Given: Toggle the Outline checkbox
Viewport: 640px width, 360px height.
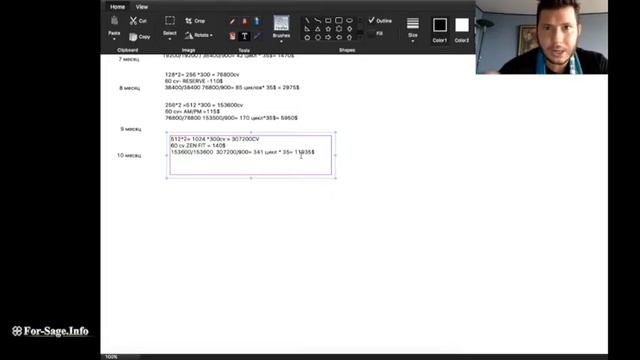Looking at the screenshot, I should click(x=380, y=20).
